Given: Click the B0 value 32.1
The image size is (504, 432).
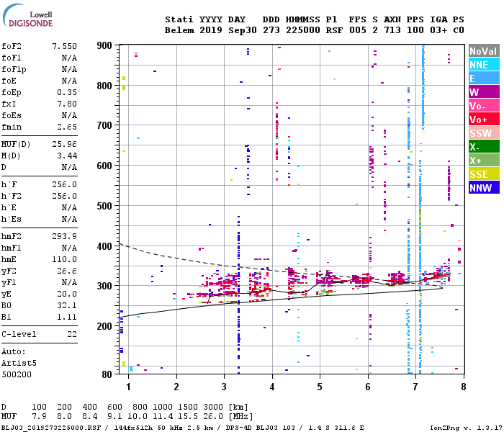Looking at the screenshot, I should (x=67, y=306).
